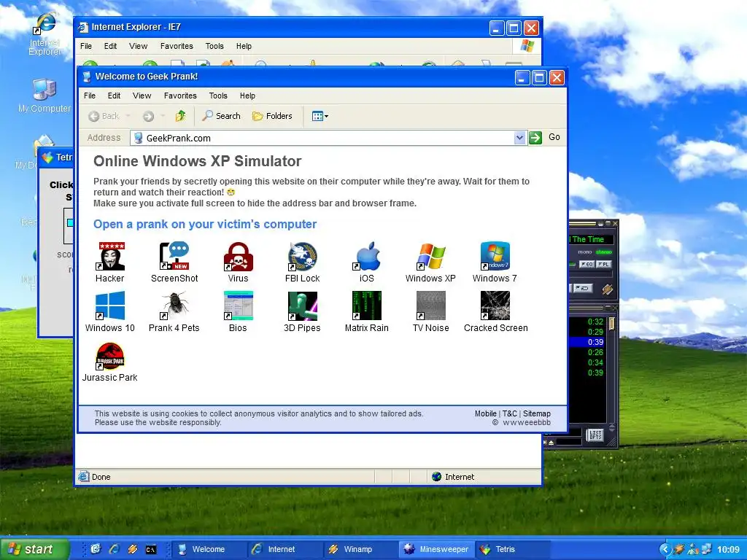Open File menu in Geek Prank window
This screenshot has width=747, height=560.
click(90, 96)
